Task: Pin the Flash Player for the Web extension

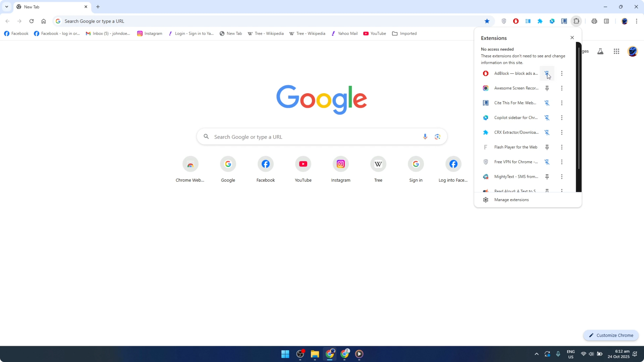Action: 547,147
